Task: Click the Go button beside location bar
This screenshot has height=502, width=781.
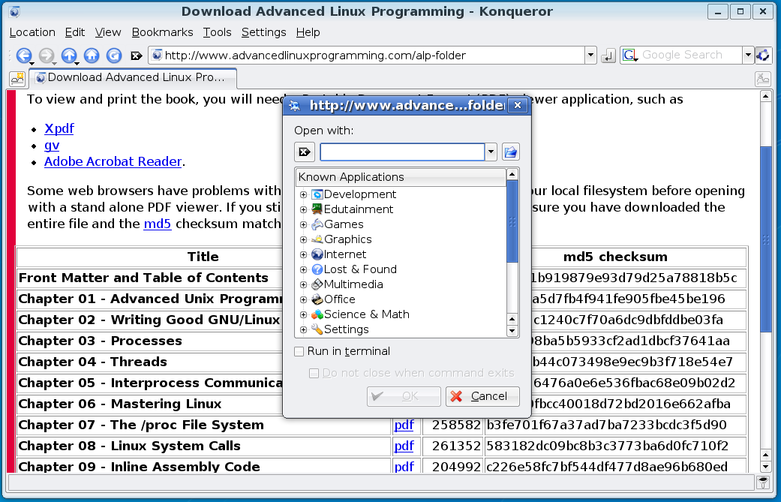Action: tap(608, 55)
